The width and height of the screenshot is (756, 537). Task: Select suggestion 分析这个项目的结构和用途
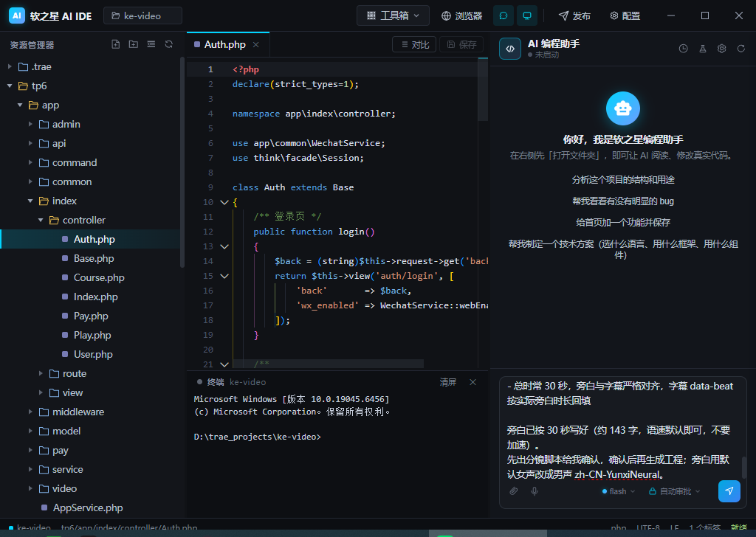coord(623,180)
